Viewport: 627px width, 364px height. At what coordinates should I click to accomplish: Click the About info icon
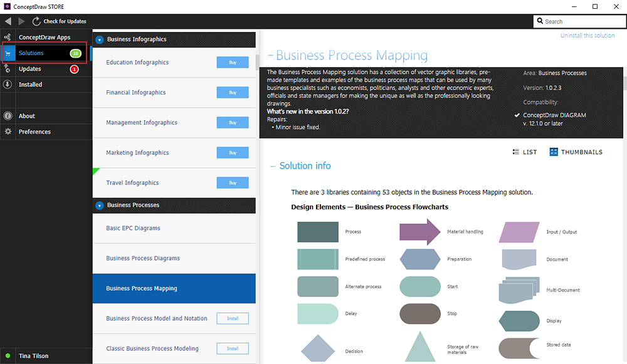click(x=8, y=116)
